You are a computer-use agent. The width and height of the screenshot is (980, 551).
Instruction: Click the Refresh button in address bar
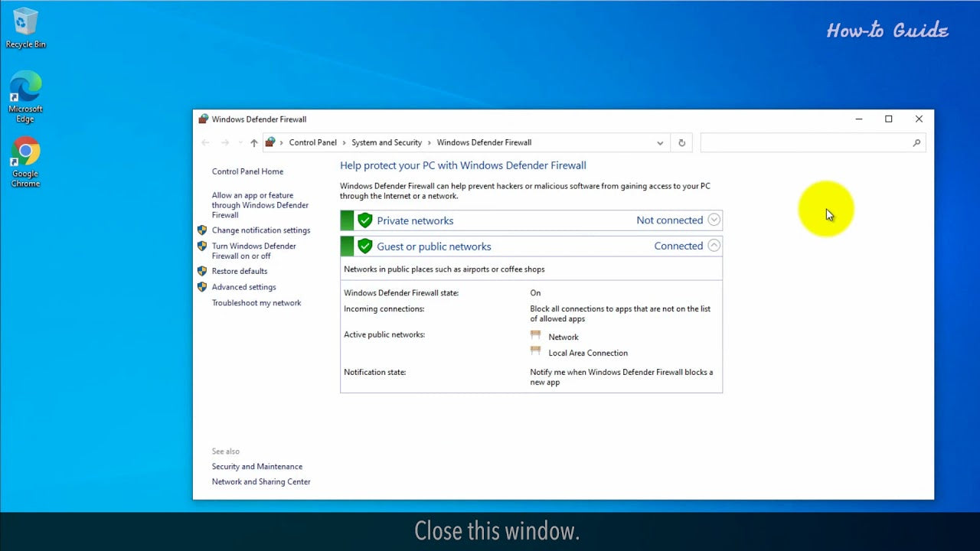tap(681, 143)
